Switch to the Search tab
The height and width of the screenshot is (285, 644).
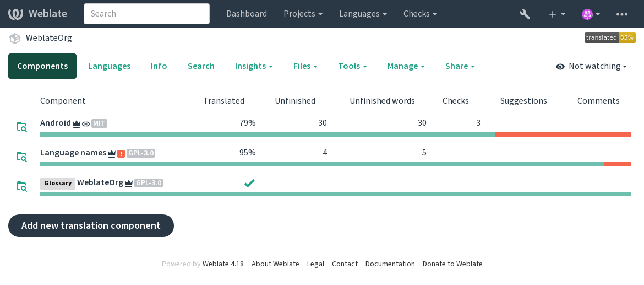click(201, 66)
